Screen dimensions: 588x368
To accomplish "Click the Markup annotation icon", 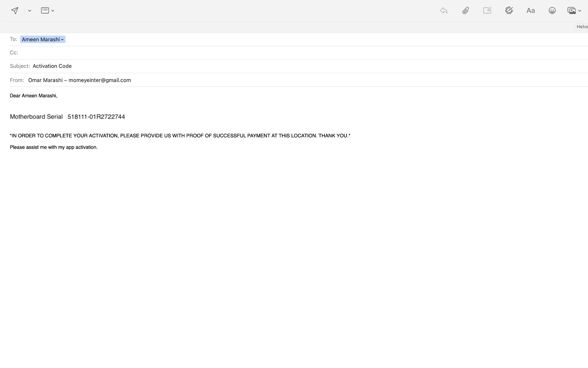I will coord(487,10).
